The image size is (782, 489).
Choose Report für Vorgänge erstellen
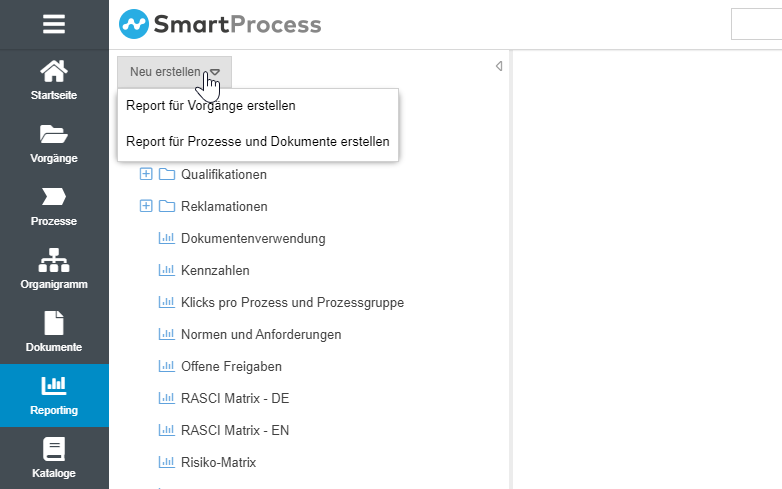coord(211,105)
